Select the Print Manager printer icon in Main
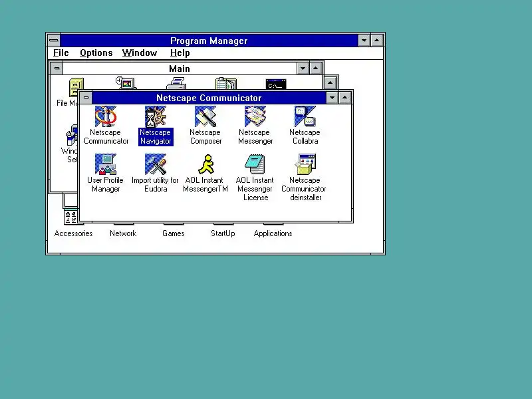 176,84
